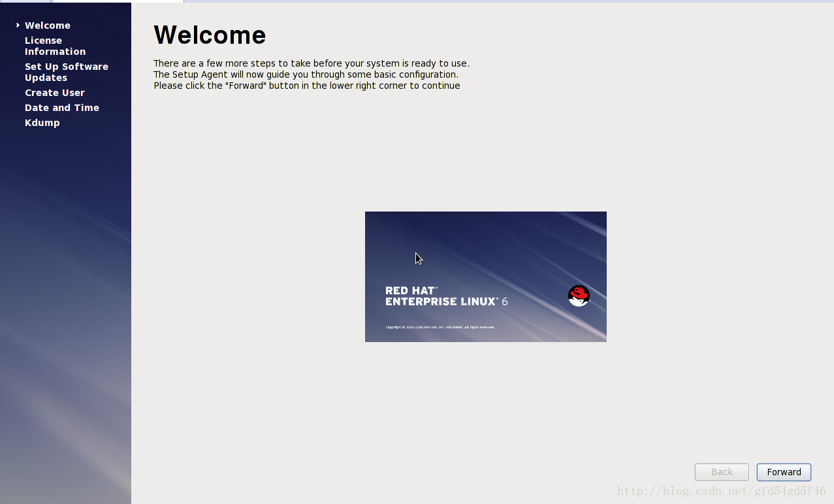Screen dimensions: 834x504
Task: Click the large Welcome heading
Action: tap(210, 35)
